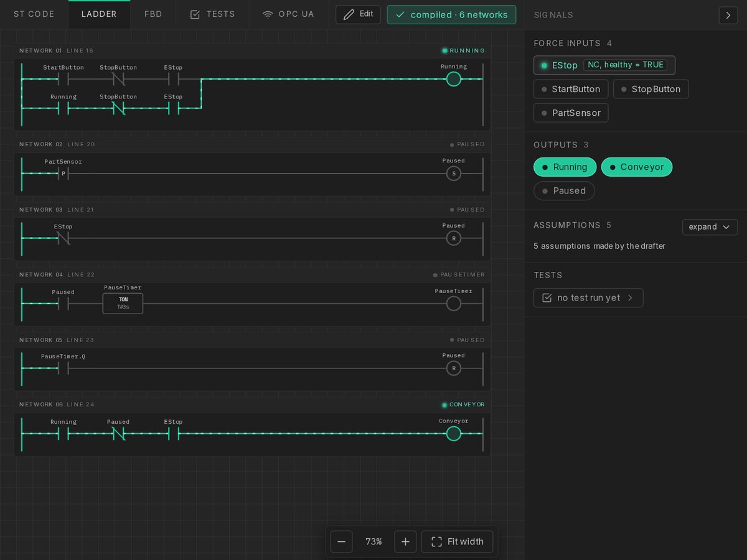Screen dimensions: 747x560
Task: Click the StartButton contact in Network 01
Action: point(63,79)
